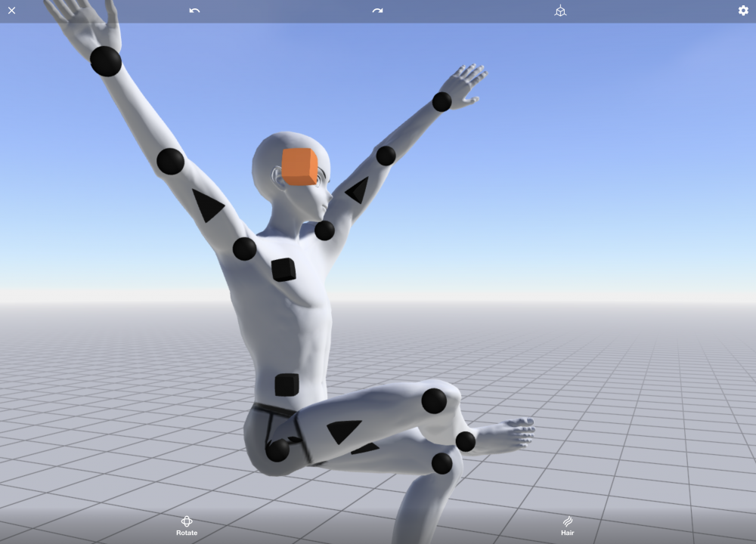Close the pose editor with the X
This screenshot has height=544, width=756.
pos(11,11)
